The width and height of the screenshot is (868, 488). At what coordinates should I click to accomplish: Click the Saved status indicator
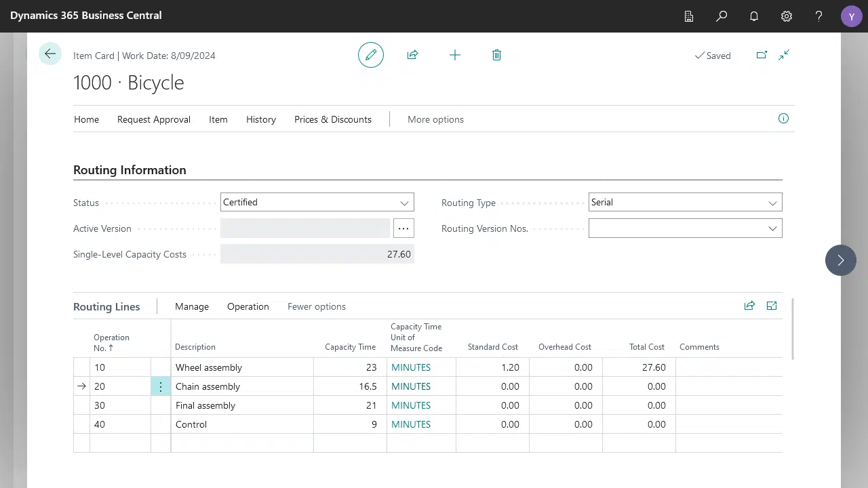(713, 56)
